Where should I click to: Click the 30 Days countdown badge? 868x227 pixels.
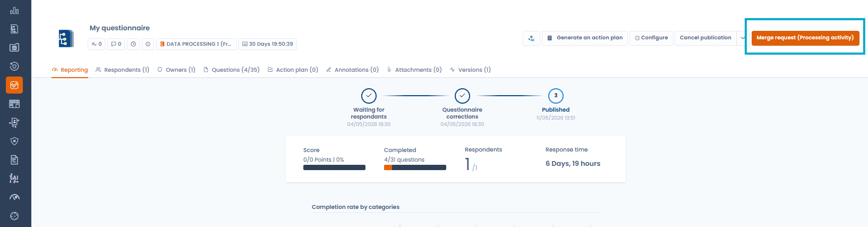point(268,44)
